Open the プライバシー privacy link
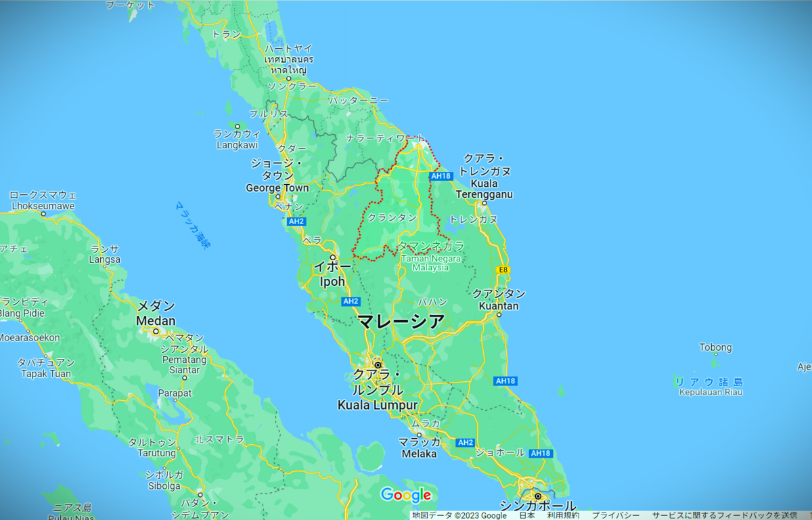 coord(615,515)
